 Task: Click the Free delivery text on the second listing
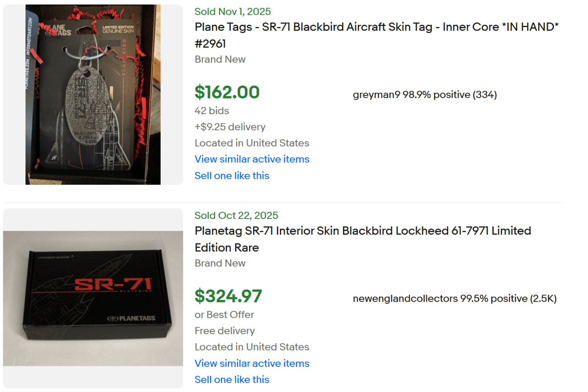224,331
